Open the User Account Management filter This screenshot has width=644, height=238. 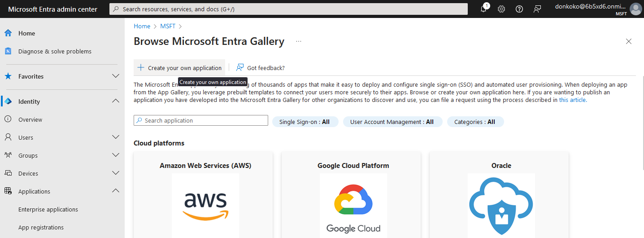click(x=392, y=122)
